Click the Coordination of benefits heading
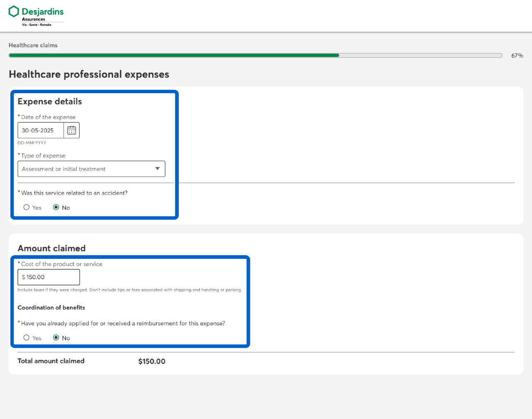Screen dimensions: 532x419 coord(51,307)
